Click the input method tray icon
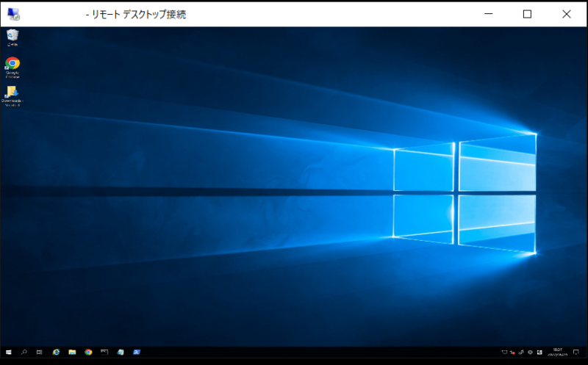Viewport: 588px width, 365px height. 539,353
